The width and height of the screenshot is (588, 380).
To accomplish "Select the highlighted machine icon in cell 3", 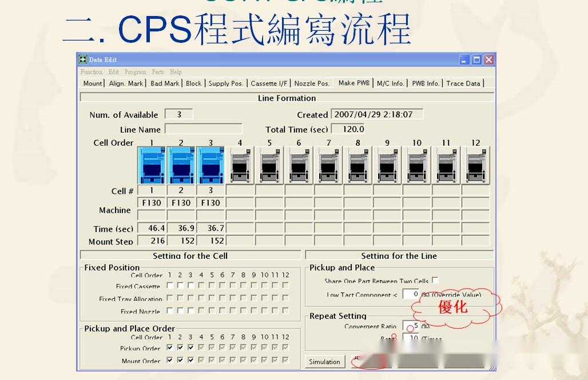I will (210, 165).
